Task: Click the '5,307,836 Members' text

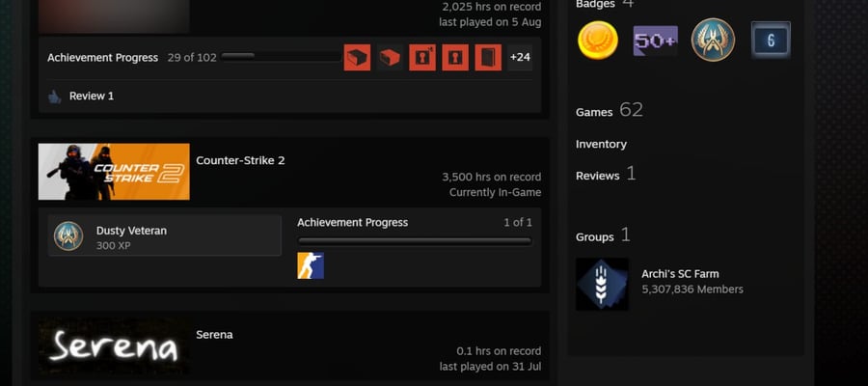Action: pyautogui.click(x=692, y=289)
